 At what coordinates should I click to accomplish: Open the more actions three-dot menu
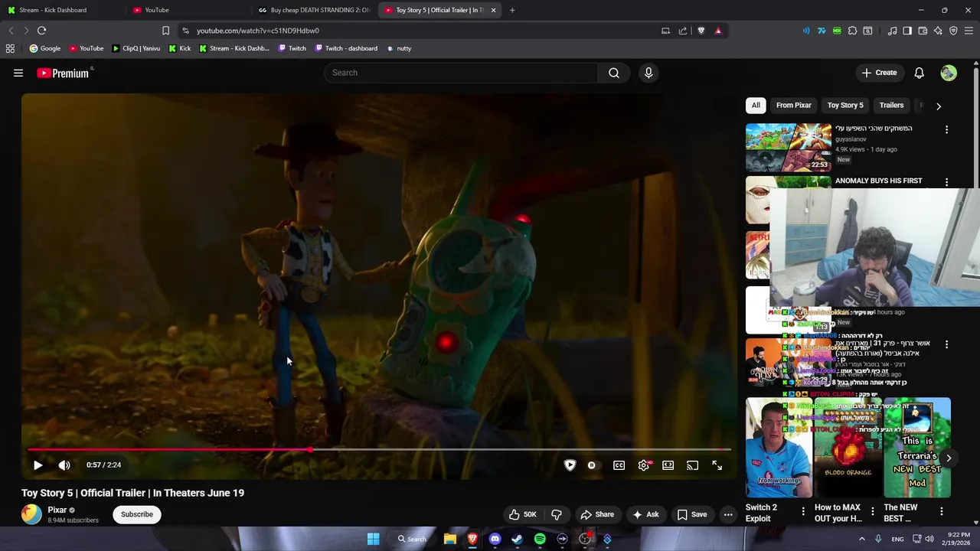pyautogui.click(x=728, y=514)
